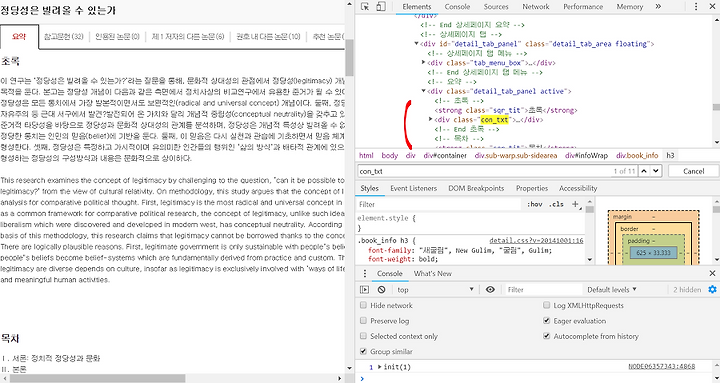
Task: Enable Log XMLHttpRequests checkbox
Action: tap(546, 305)
